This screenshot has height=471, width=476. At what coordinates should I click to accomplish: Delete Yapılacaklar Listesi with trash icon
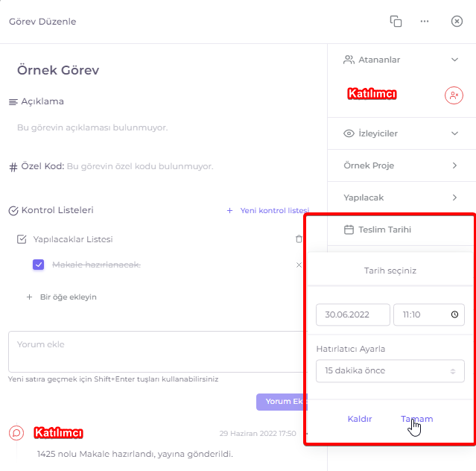coord(299,239)
